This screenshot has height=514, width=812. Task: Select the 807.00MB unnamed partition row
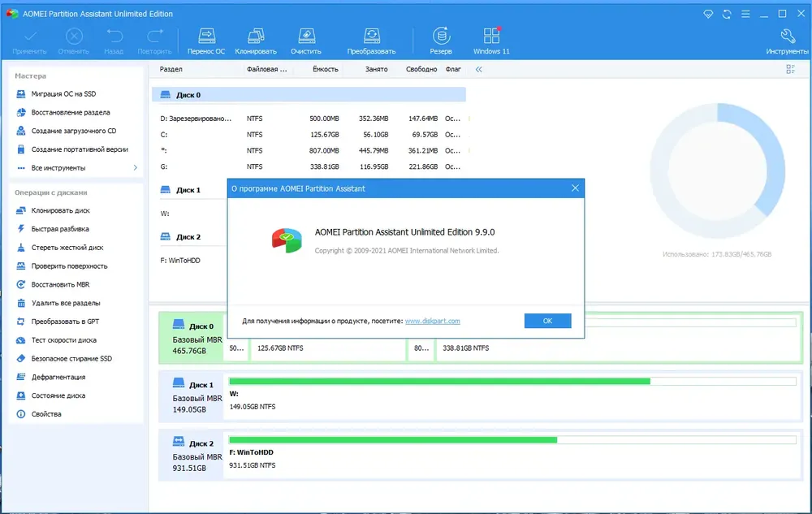coord(309,151)
